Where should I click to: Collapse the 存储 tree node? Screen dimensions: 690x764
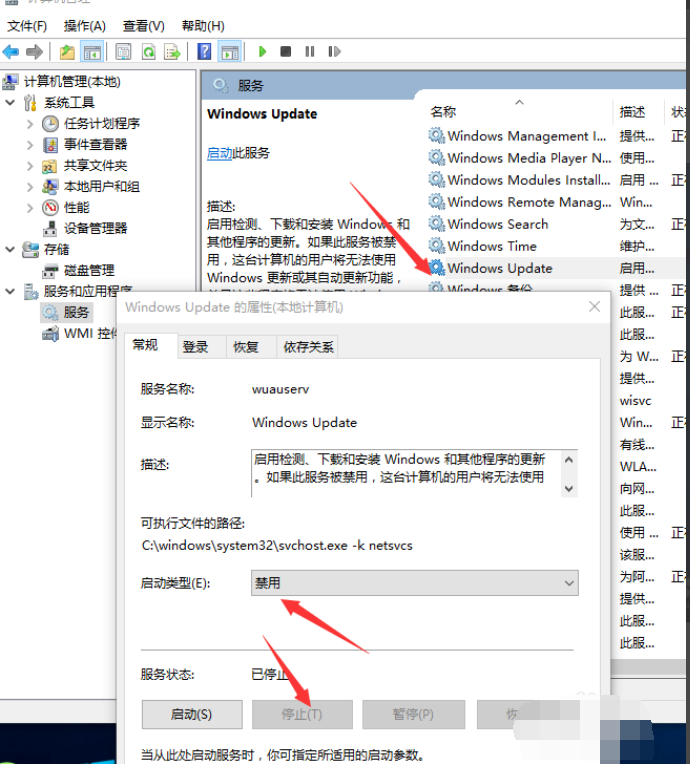(x=10, y=249)
